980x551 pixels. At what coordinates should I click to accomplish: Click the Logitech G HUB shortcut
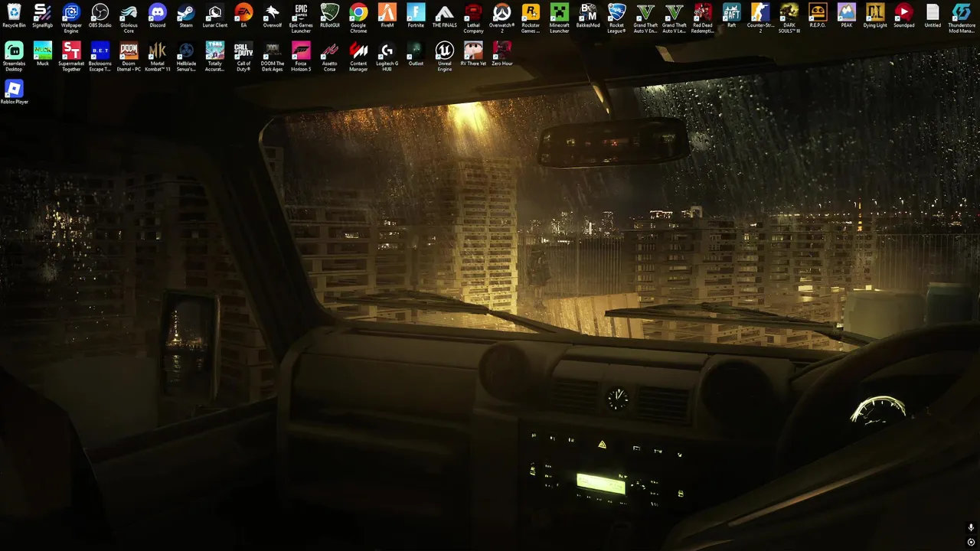pos(387,57)
